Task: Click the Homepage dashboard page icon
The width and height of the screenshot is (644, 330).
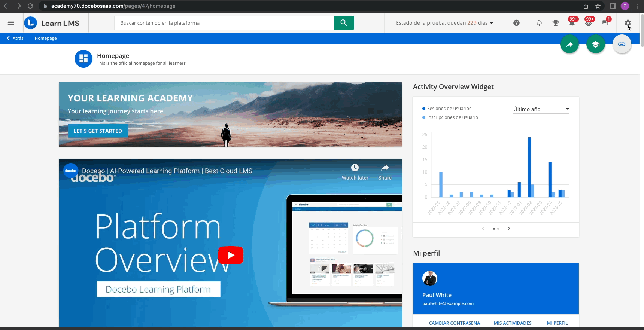Action: (83, 59)
